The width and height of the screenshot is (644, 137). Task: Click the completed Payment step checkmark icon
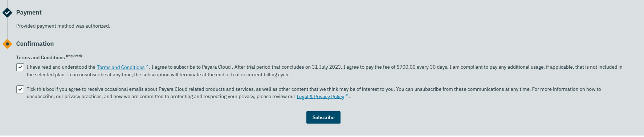pos(7,13)
